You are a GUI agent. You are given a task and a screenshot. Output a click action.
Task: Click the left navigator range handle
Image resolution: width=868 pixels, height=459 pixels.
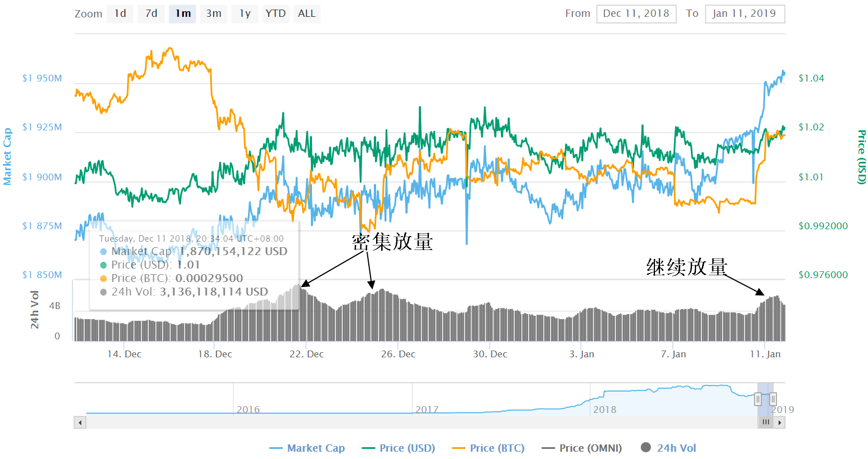pyautogui.click(x=758, y=399)
